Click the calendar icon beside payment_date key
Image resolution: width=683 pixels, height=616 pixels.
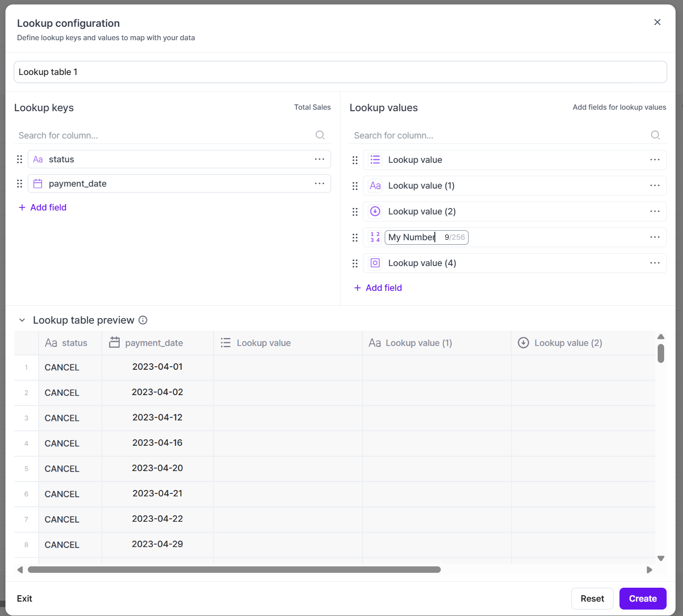(38, 184)
